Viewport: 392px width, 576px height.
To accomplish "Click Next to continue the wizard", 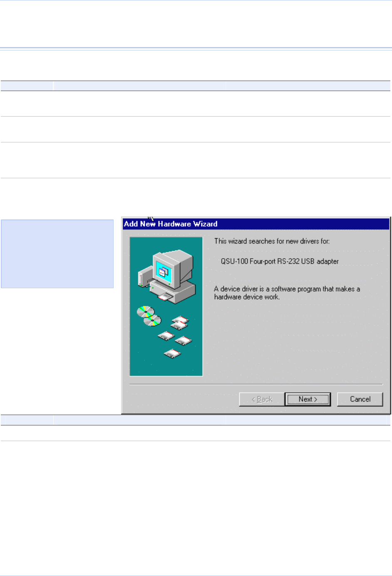I will click(x=308, y=399).
